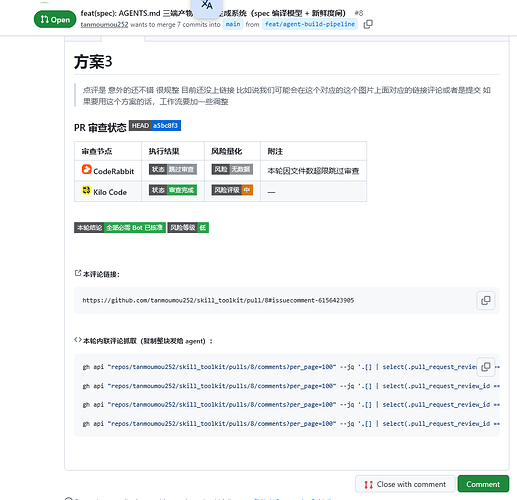This screenshot has height=500, width=517.
Task: Click CodeRabbit's 风险 无数据 badge
Action: (232, 169)
